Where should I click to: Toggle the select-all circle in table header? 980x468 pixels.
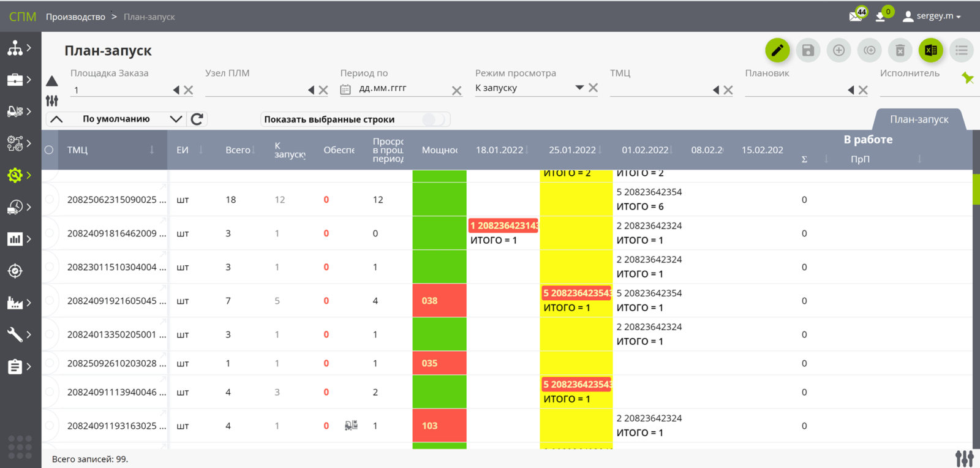point(49,150)
